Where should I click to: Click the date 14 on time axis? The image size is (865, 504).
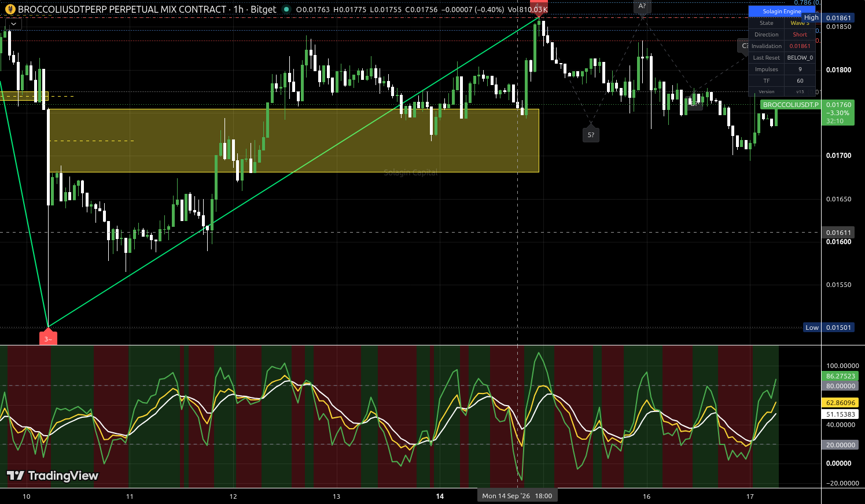pos(440,496)
